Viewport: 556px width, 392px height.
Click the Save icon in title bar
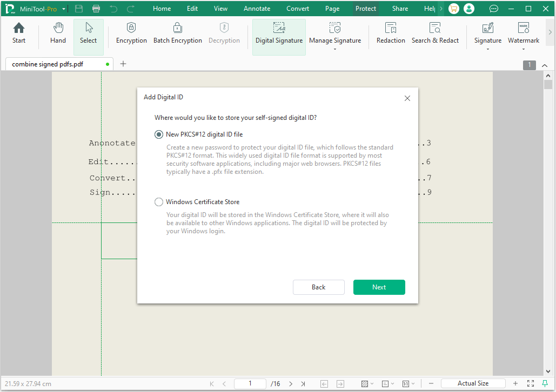pyautogui.click(x=79, y=9)
